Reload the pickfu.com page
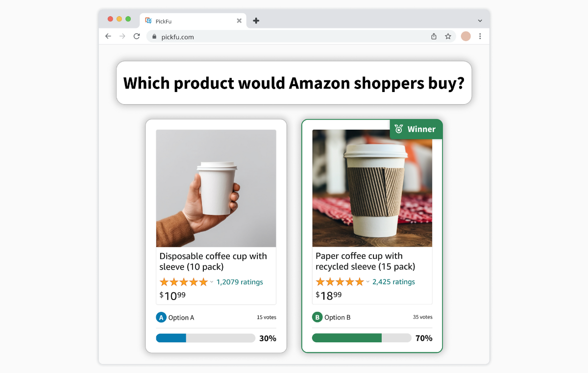This screenshot has height=373, width=588. (x=137, y=36)
